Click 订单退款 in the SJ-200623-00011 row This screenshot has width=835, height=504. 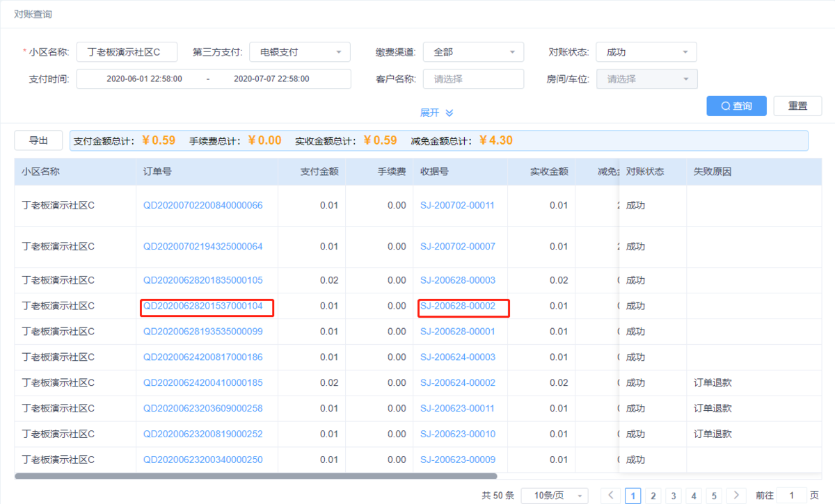pos(713,408)
